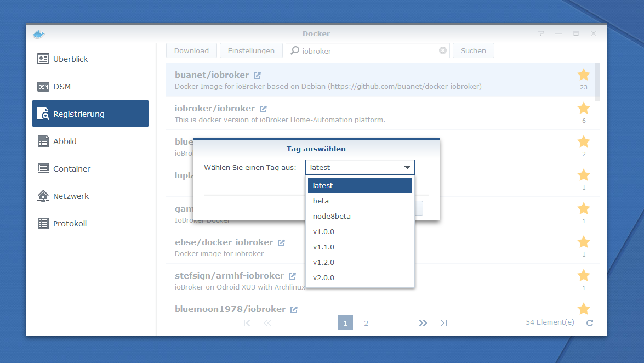This screenshot has width=644, height=363.
Task: Open the Netzwerk section
Action: (x=90, y=196)
